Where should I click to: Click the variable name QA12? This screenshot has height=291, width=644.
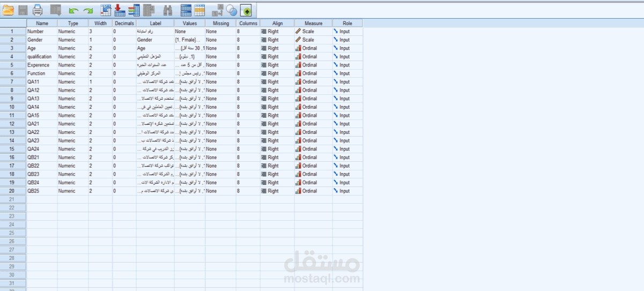click(x=33, y=90)
